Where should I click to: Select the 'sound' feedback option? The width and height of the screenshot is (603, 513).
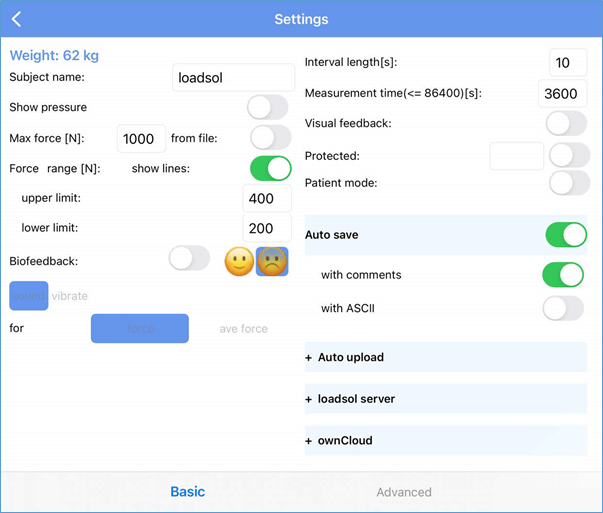(29, 296)
